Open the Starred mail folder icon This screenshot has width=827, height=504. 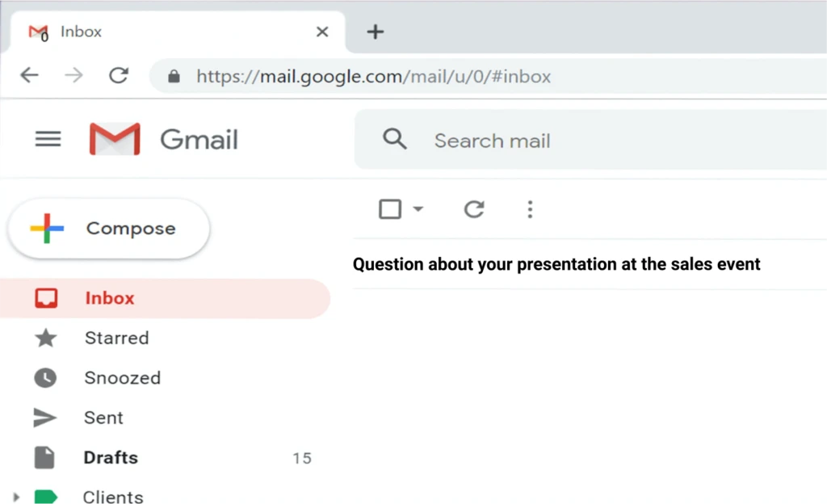point(46,338)
